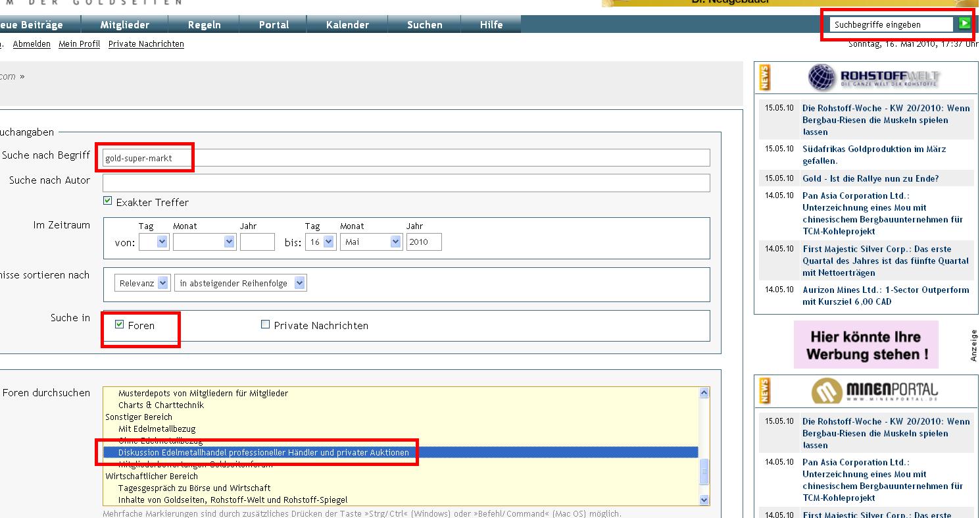Click the Suche nach Autor text field
This screenshot has width=980, height=518.
(406, 183)
